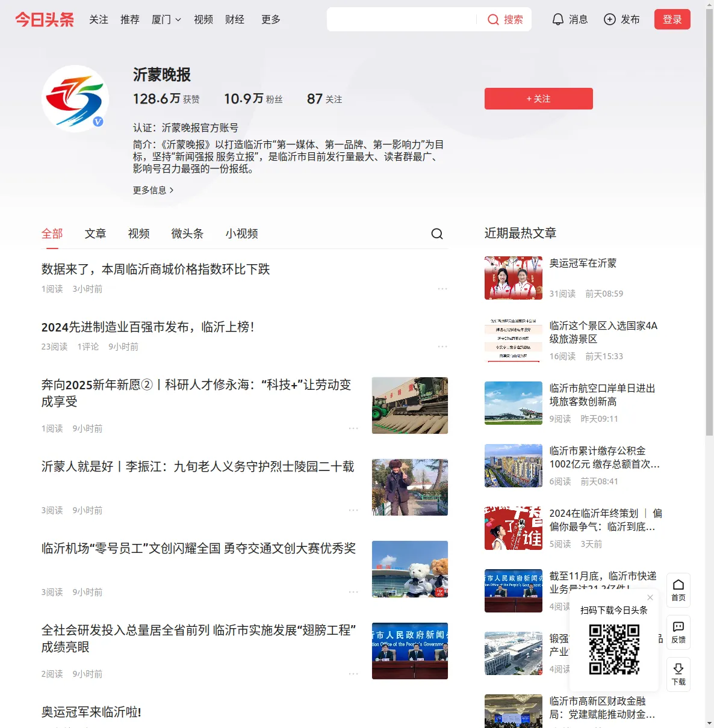
Task: Click the verified V badge on avatar
Action: (98, 122)
